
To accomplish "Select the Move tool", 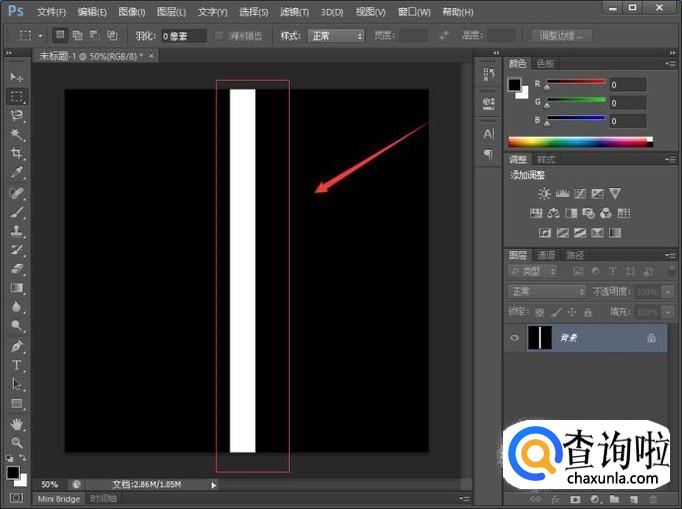I will pyautogui.click(x=17, y=77).
